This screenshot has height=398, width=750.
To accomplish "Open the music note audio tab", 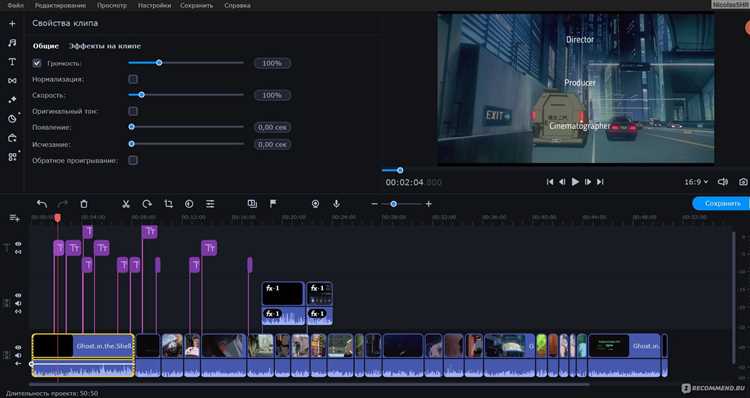I will click(x=12, y=43).
